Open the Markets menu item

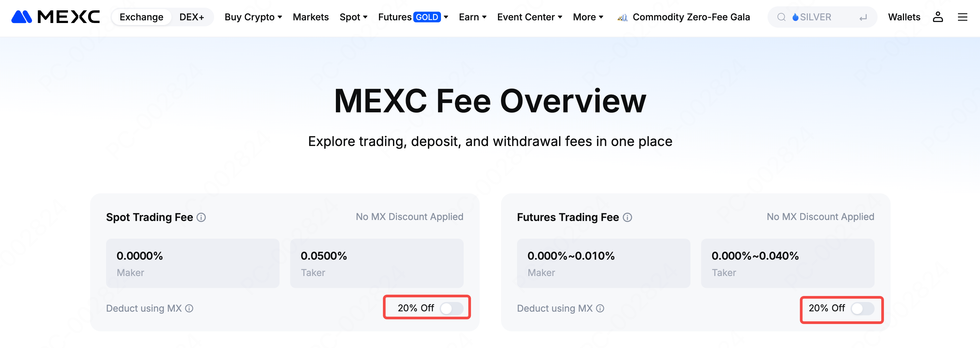click(311, 17)
